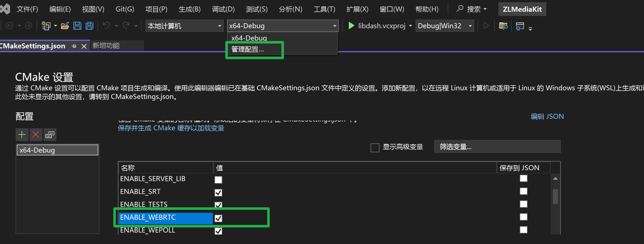
Task: Expand the undo history dropdown arrow
Action: tap(116, 26)
